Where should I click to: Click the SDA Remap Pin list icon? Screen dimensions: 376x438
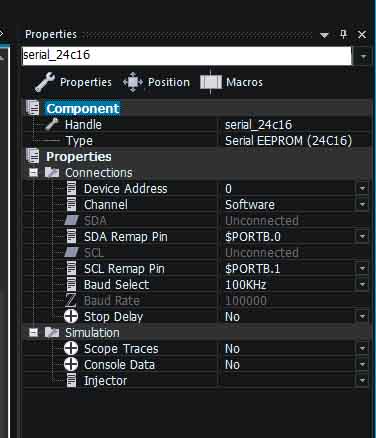click(71, 236)
